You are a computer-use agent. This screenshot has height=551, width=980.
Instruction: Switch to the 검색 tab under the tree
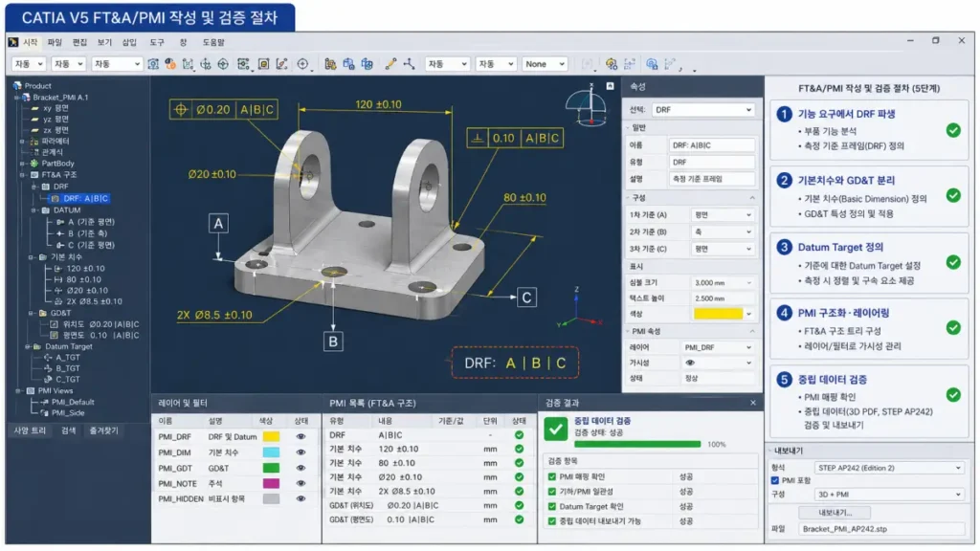tap(68, 430)
